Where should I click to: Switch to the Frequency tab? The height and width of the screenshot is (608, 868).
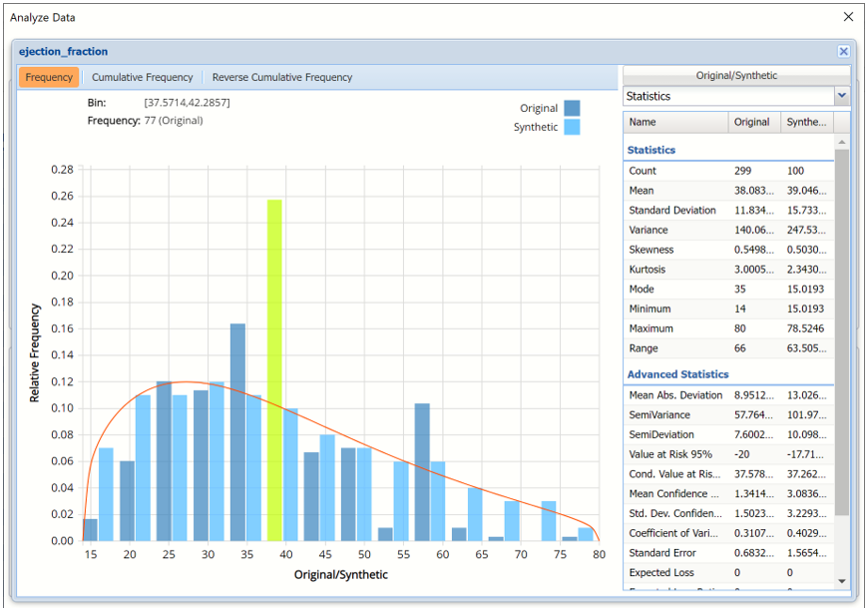coord(49,77)
